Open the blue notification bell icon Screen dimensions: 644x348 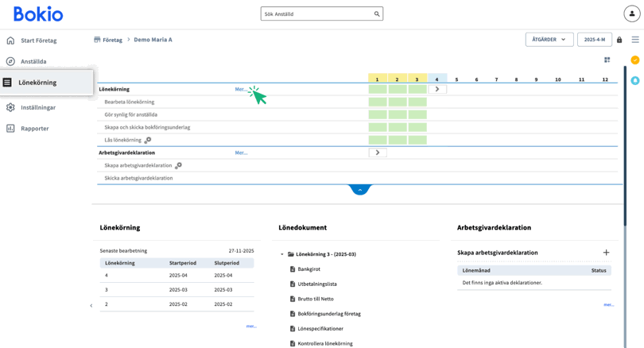coord(634,80)
